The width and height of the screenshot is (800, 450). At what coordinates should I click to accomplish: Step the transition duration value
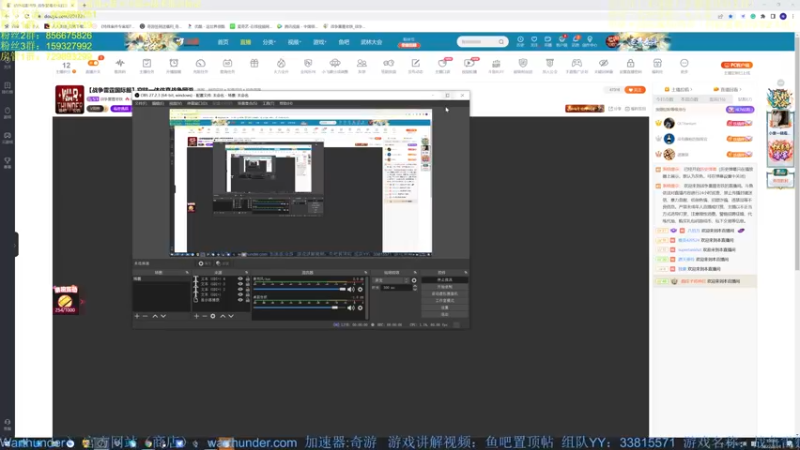pos(415,288)
